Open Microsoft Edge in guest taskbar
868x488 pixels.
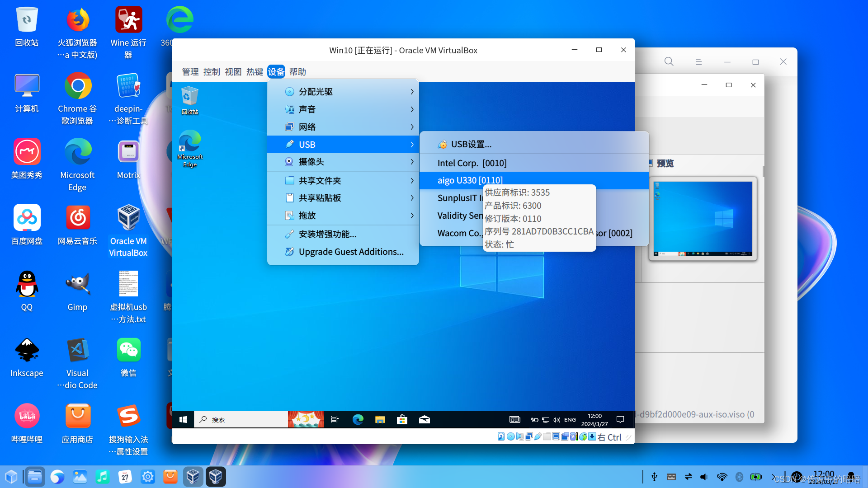358,419
